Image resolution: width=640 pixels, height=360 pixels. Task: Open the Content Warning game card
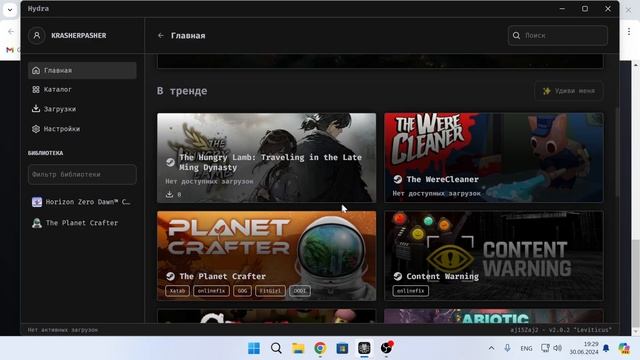click(493, 256)
